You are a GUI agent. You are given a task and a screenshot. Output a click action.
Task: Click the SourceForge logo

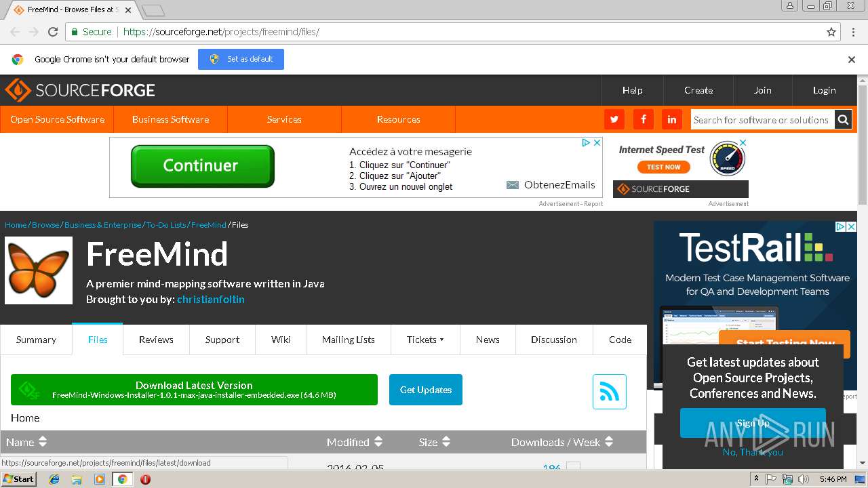click(x=80, y=90)
